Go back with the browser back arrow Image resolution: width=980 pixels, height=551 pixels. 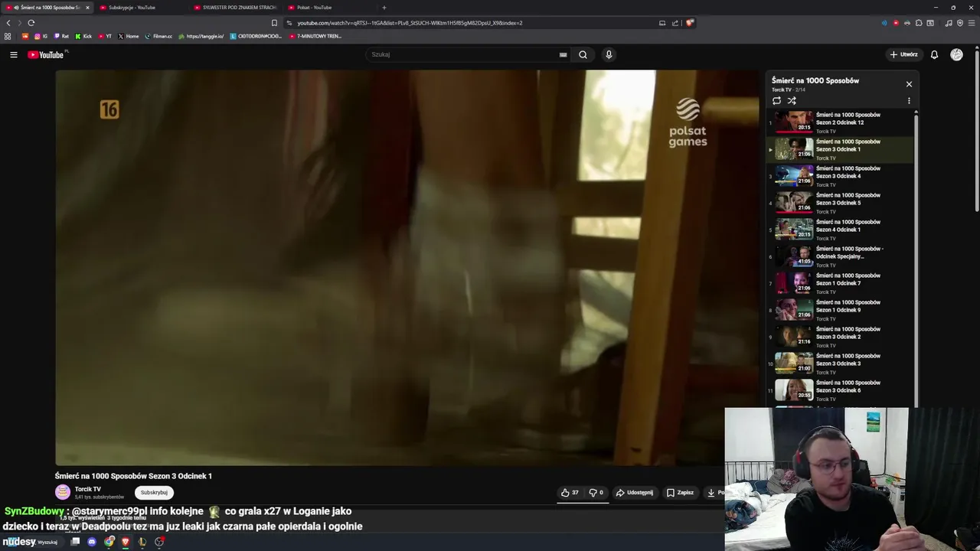tap(8, 23)
